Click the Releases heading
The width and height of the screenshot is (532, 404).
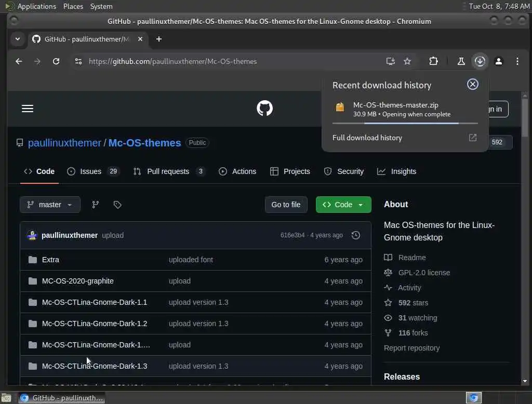click(402, 376)
